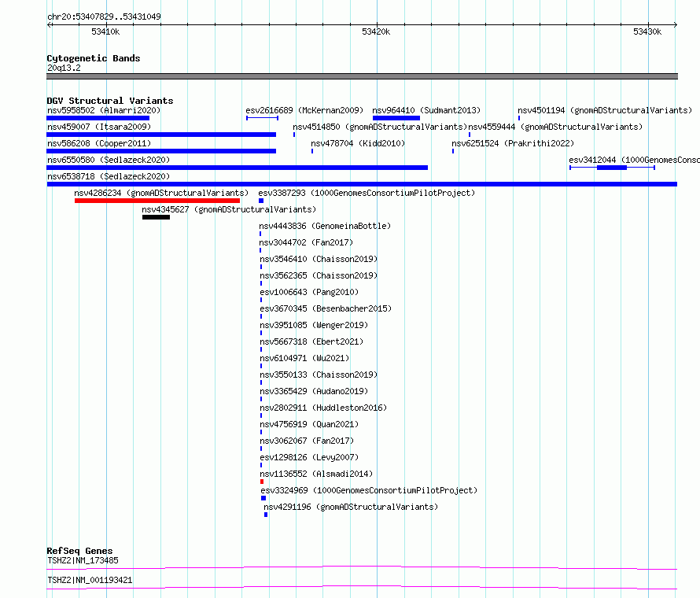The width and height of the screenshot is (700, 598).
Task: Click the esv3412044 thick blue segment
Action: click(612, 168)
